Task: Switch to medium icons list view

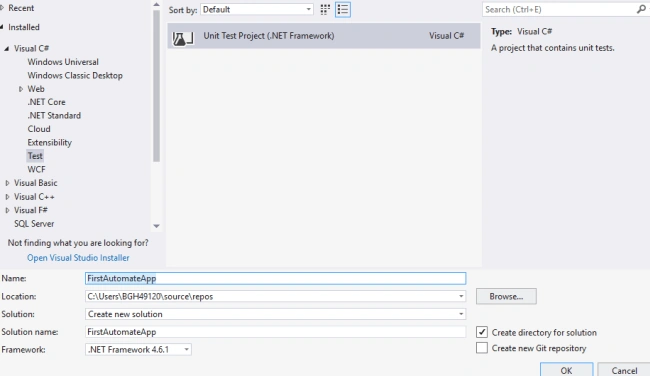Action: point(343,10)
